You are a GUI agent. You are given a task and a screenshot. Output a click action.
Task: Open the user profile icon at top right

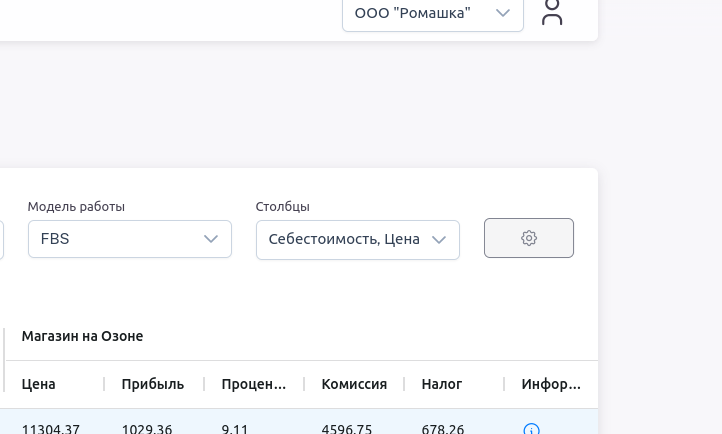[x=552, y=12]
